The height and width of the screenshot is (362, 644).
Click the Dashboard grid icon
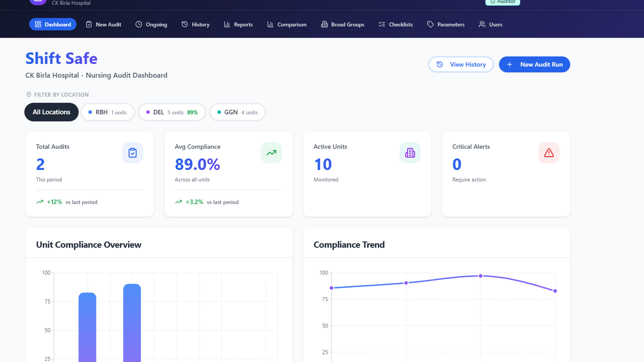point(38,24)
